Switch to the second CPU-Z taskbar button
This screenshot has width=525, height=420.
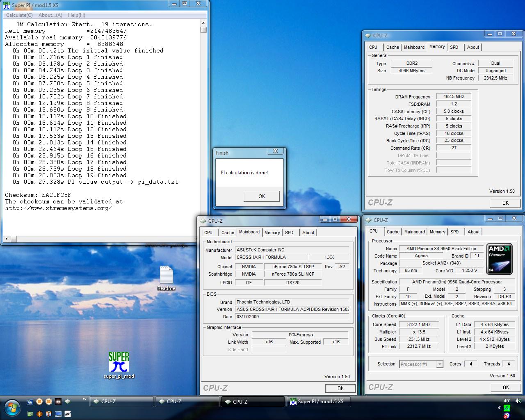point(187,402)
